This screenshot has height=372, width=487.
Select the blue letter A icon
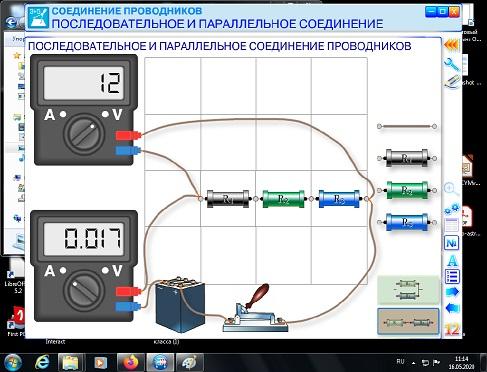click(452, 261)
